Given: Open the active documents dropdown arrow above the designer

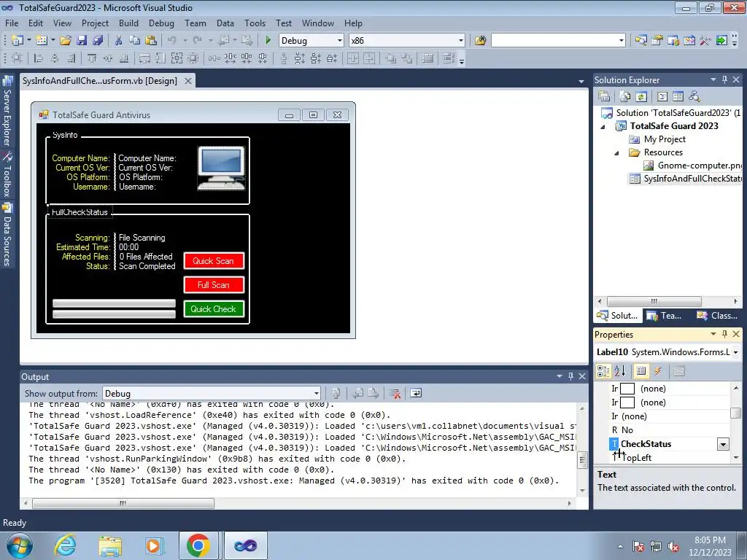Looking at the screenshot, I should pyautogui.click(x=581, y=82).
